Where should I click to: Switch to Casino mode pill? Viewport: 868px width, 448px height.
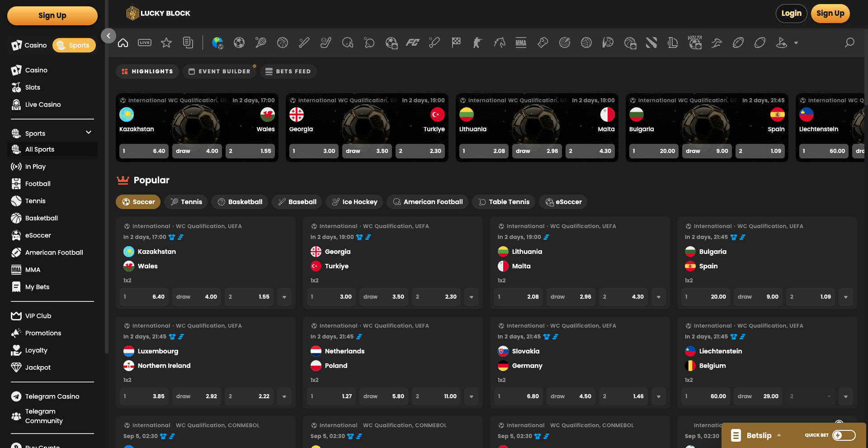[x=30, y=45]
